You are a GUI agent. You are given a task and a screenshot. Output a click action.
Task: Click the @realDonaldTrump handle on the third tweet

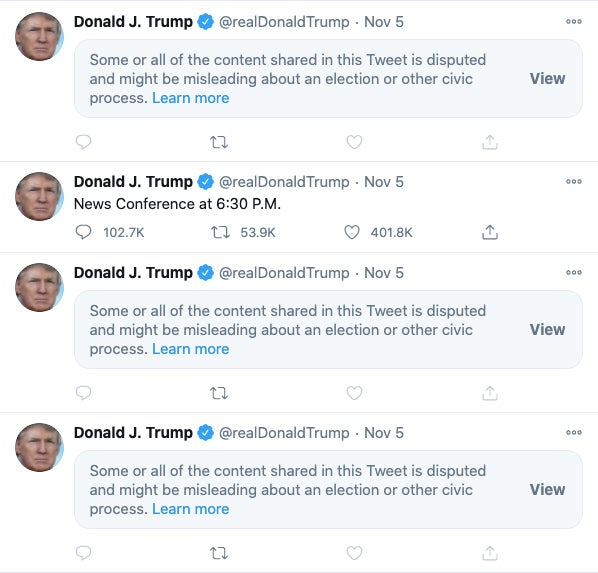click(x=284, y=273)
